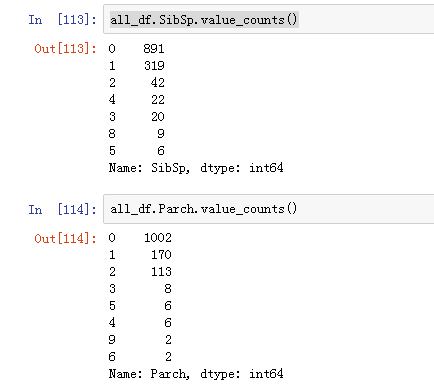Click the count 170 in Parch output
434x387 pixels.
[x=161, y=255]
